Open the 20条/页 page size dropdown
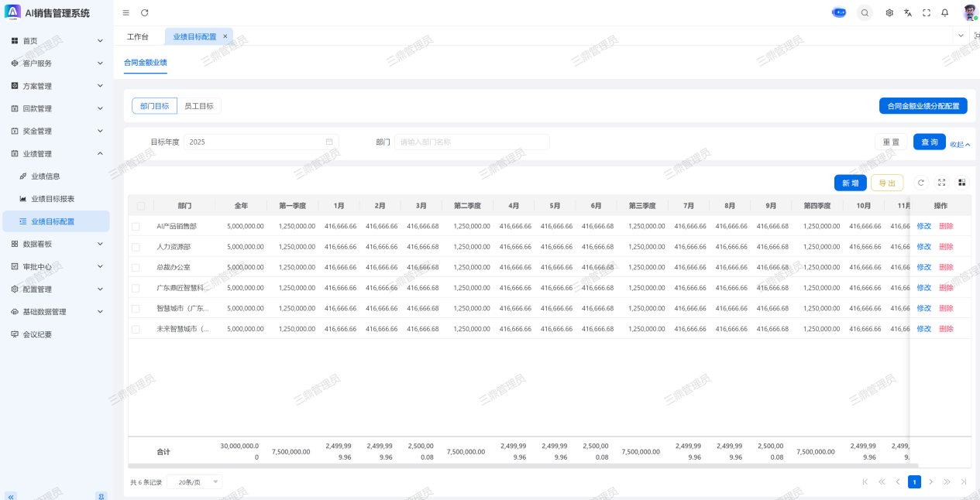980x500 pixels. (194, 482)
